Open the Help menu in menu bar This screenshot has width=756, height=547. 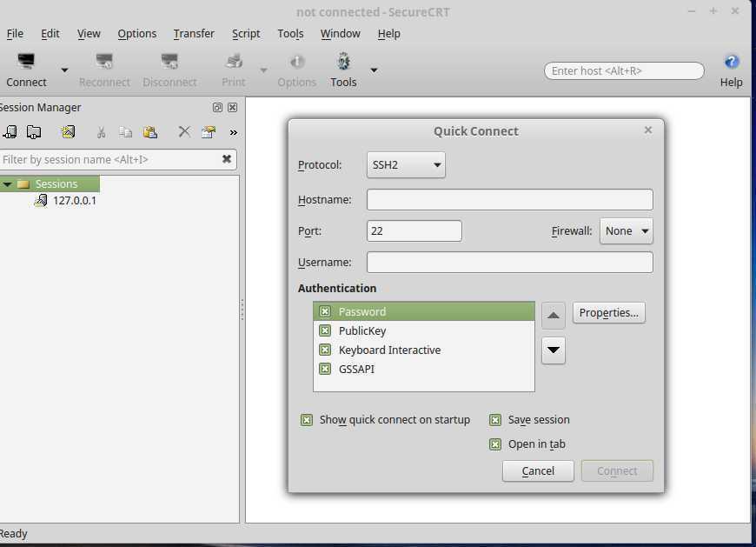(x=388, y=34)
